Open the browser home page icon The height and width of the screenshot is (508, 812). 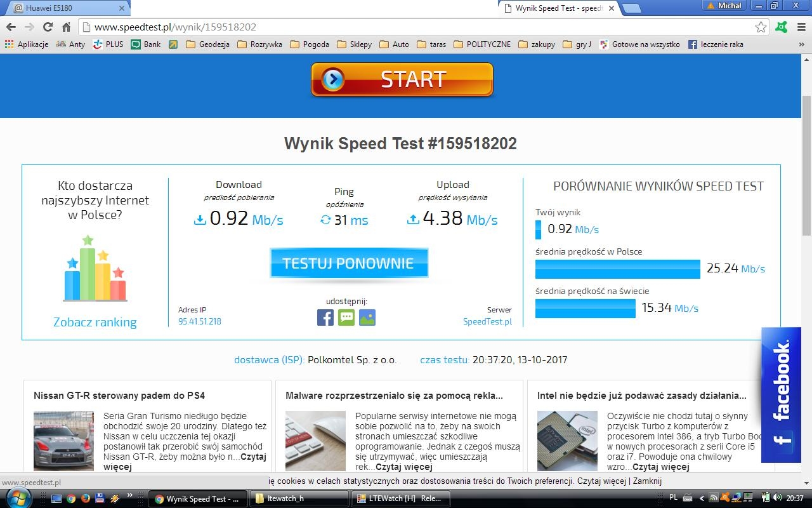click(66, 27)
